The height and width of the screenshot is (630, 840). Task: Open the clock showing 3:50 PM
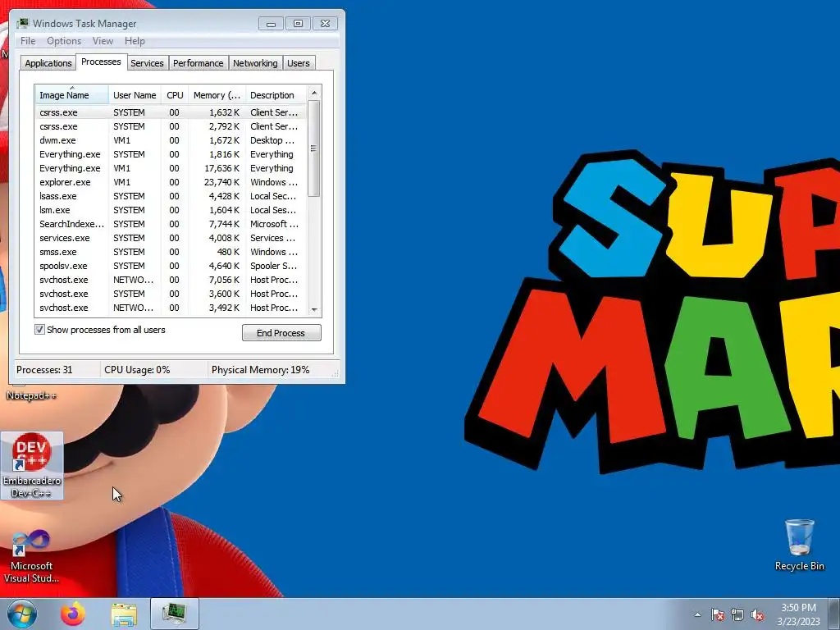798,614
